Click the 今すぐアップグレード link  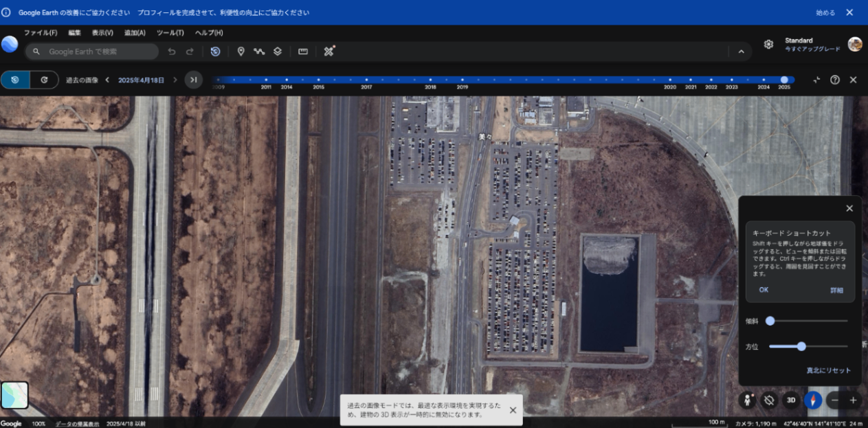tap(812, 49)
